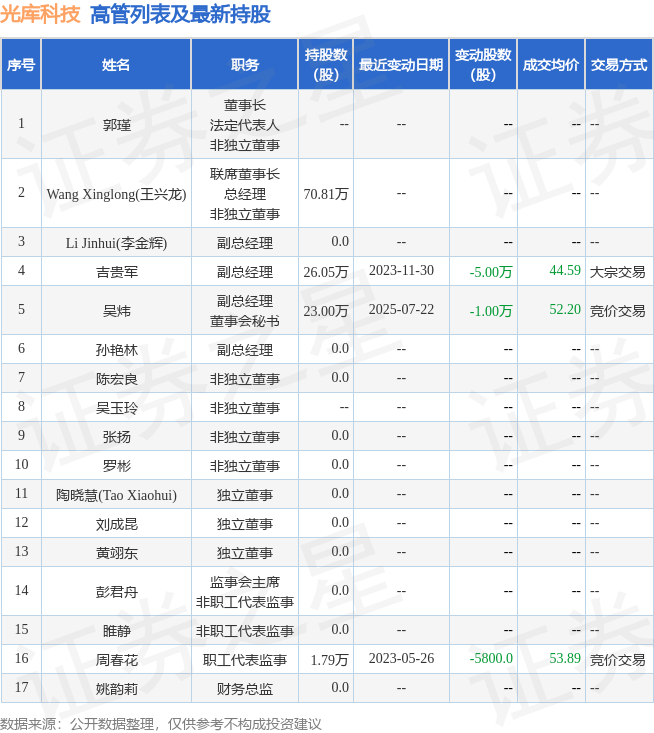Screen dimensions: 654x733
Task: Click the 职务 column header
Action: 244,65
